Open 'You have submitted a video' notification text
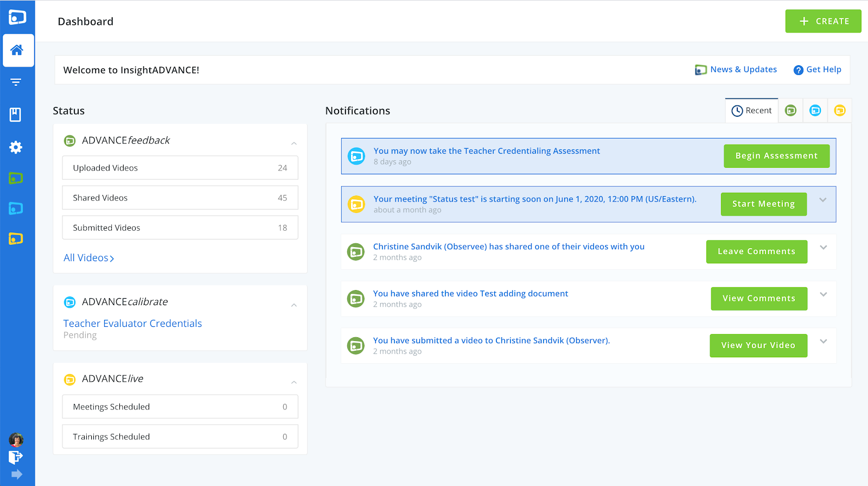Image resolution: width=868 pixels, height=486 pixels. pyautogui.click(x=492, y=340)
